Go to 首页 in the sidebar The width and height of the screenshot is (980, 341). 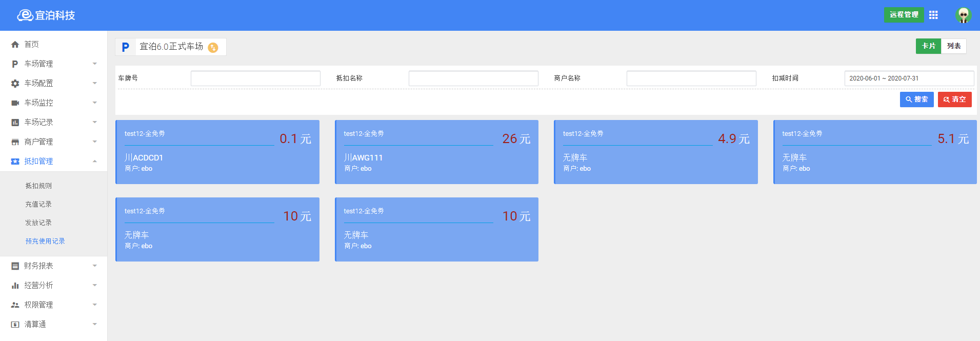coord(32,45)
